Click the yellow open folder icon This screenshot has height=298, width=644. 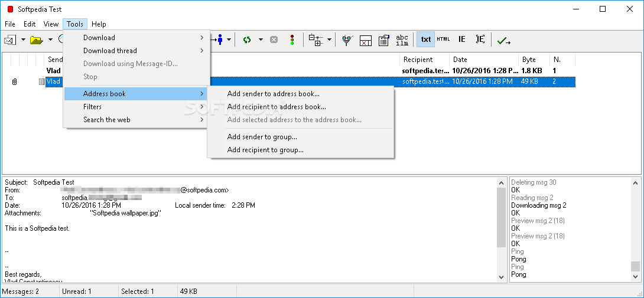point(37,40)
